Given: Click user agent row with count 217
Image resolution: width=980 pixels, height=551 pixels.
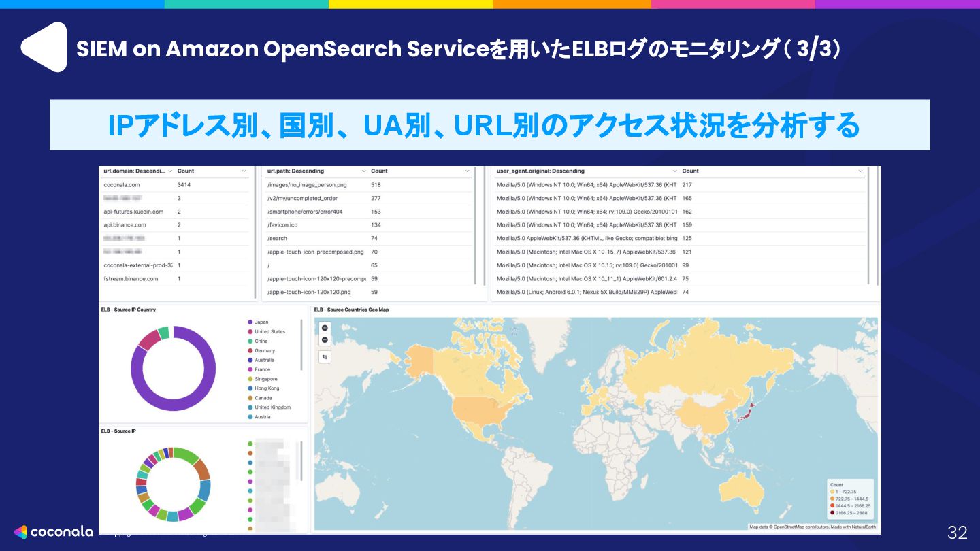Looking at the screenshot, I should (680, 184).
